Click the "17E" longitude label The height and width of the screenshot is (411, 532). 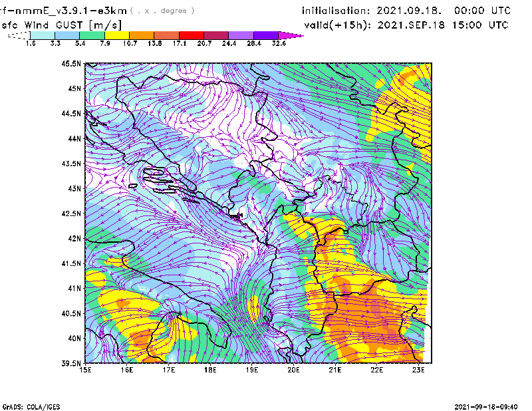tap(169, 370)
